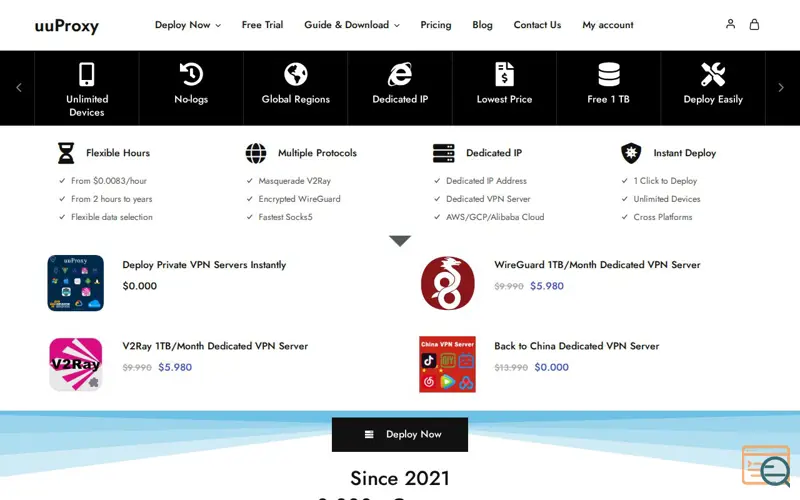This screenshot has height=500, width=800.
Task: Click the Dedicated IP browser icon
Action: [x=400, y=74]
